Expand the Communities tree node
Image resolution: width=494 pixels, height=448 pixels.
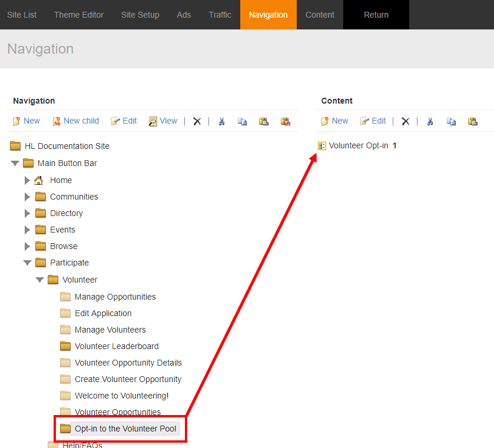[x=28, y=197]
